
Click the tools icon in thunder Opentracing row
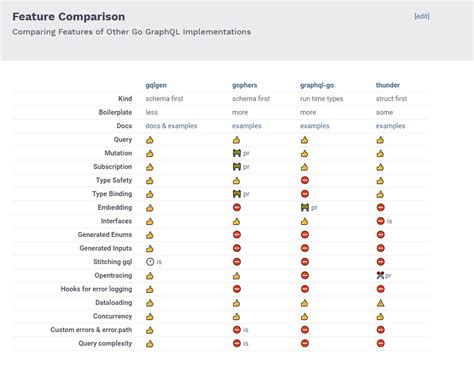(x=380, y=276)
